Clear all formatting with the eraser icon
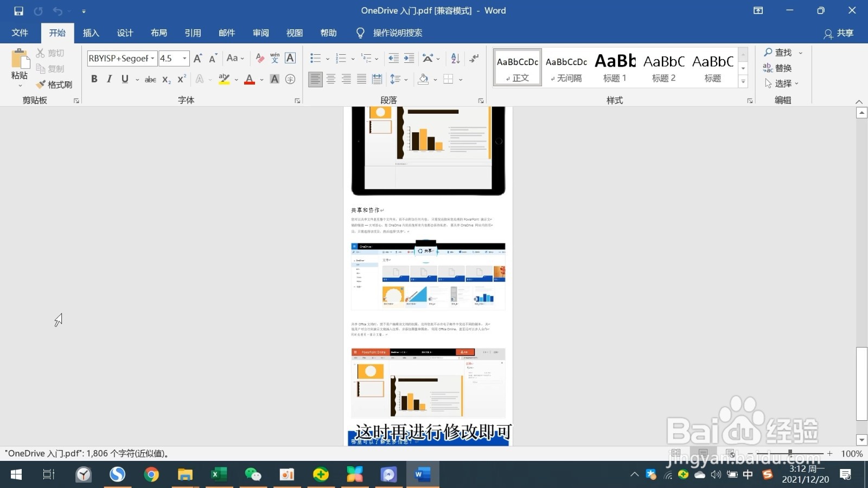The width and height of the screenshot is (868, 488). click(x=260, y=58)
